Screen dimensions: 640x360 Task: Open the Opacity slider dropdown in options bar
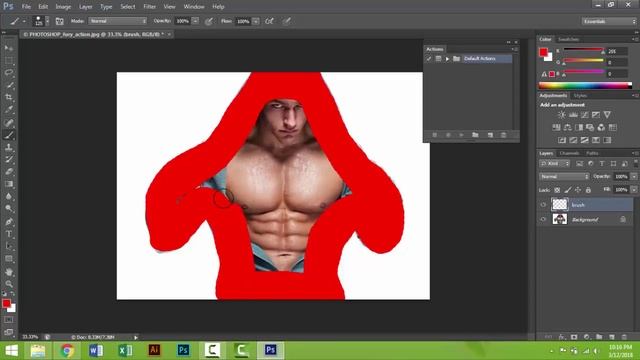[x=196, y=21]
